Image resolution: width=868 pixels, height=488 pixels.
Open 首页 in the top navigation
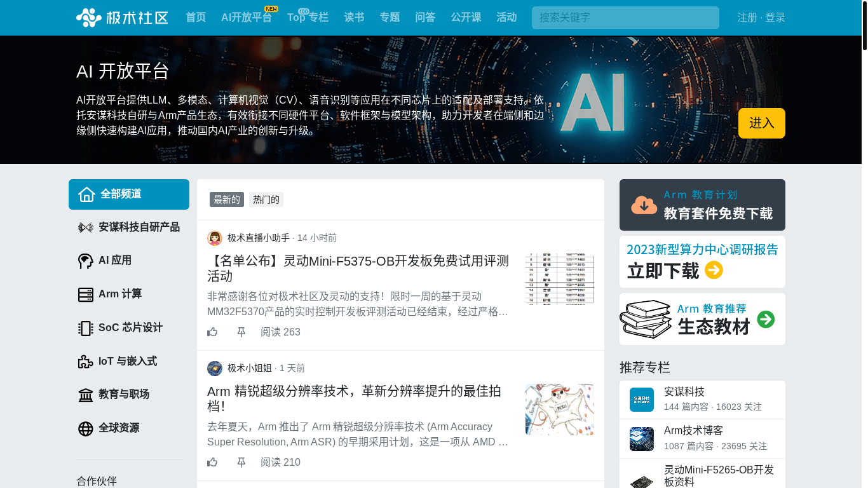[196, 17]
